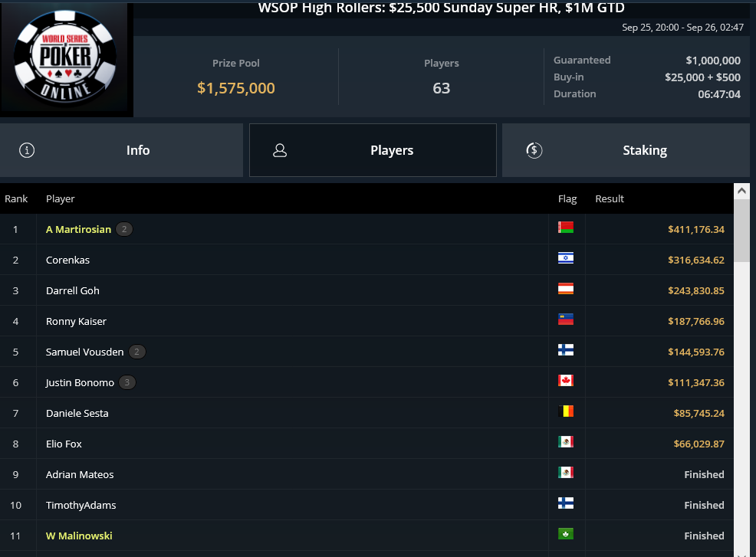The image size is (756, 557).
Task: Click the Israel flag for Corenkas
Action: 566,258
